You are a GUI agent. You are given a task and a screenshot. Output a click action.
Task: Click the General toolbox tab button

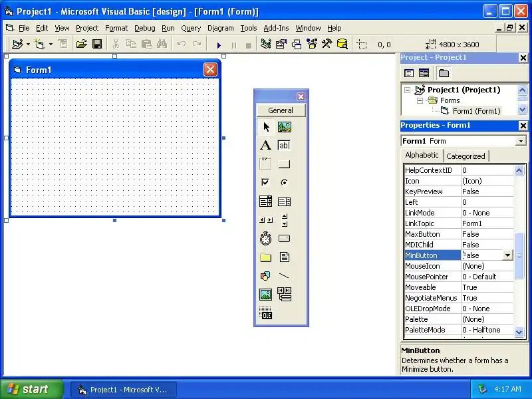281,110
